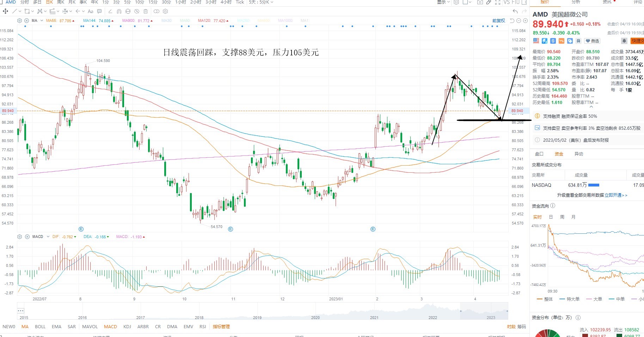644x337 pixels.
Task: Expand the MA indicator dropdown arrow
Action: [x=42, y=20]
